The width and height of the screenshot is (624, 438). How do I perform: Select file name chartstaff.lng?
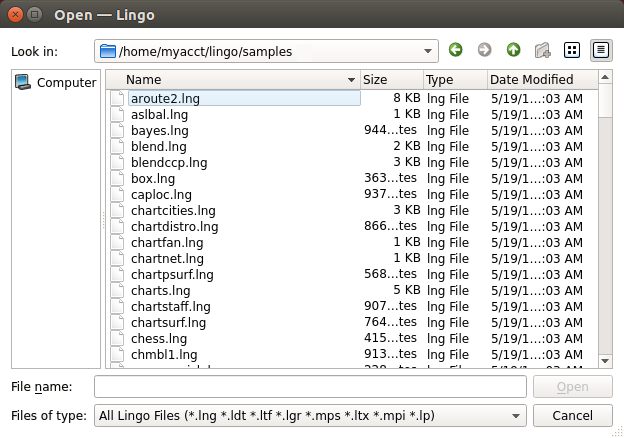coord(171,306)
